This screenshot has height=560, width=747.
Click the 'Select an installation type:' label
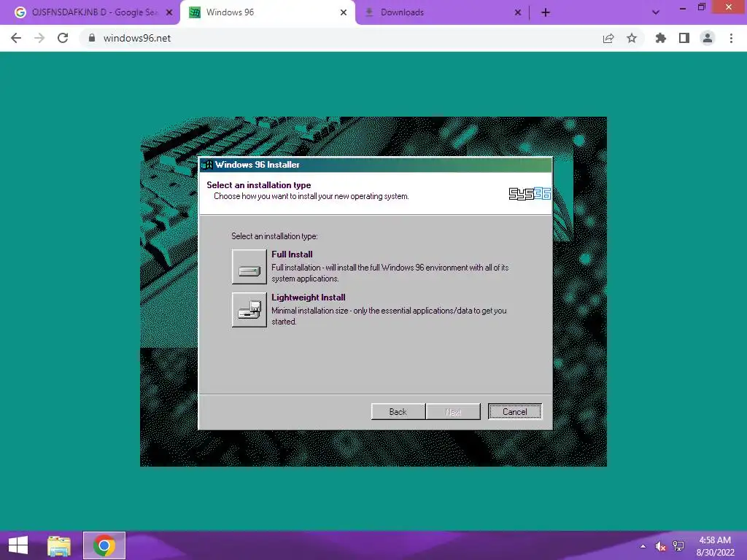coord(274,236)
